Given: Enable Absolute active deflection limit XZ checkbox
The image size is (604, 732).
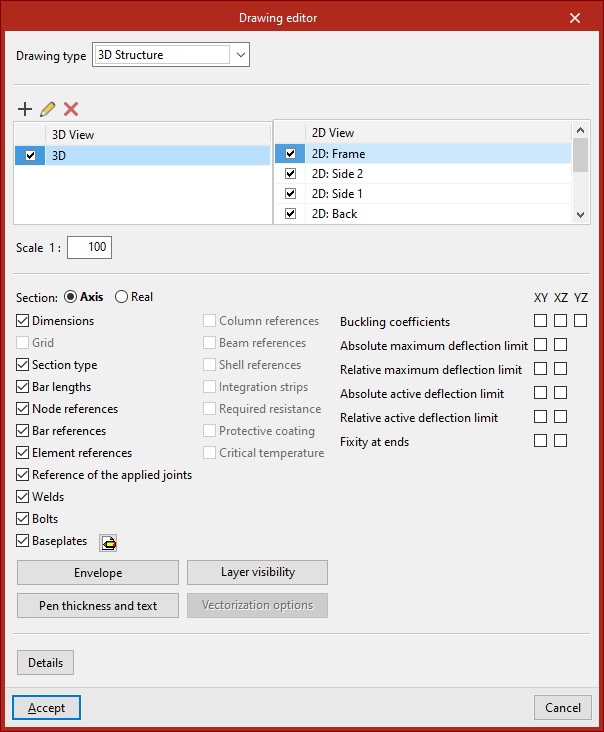Looking at the screenshot, I should point(561,393).
